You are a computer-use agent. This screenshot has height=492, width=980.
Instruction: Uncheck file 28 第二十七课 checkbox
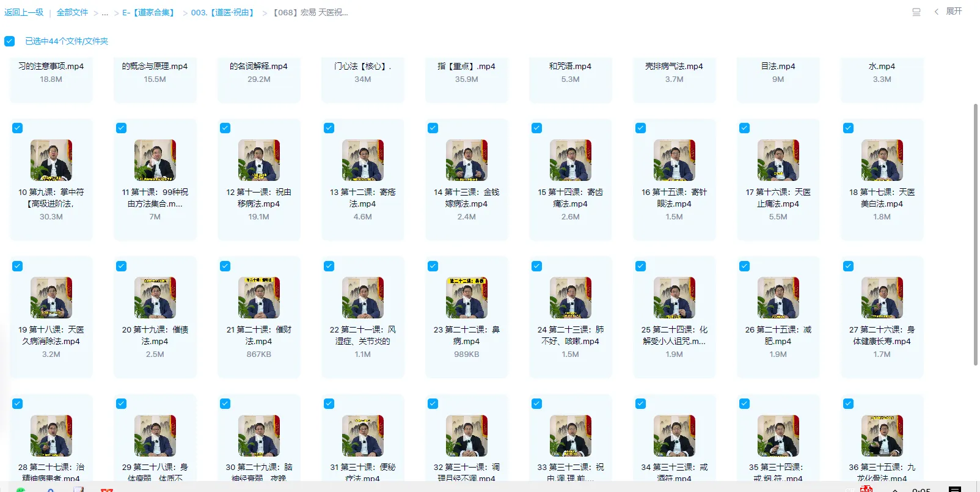pos(17,403)
